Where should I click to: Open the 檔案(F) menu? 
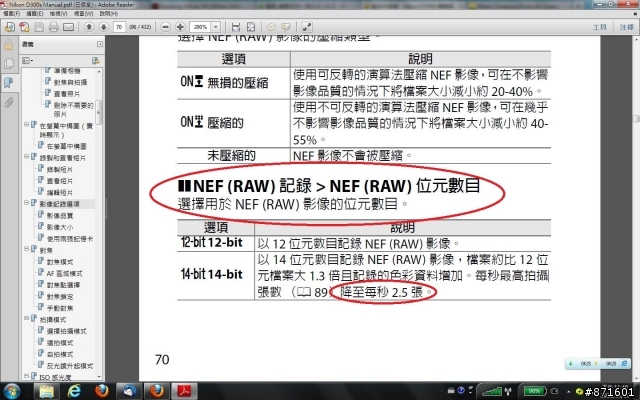pyautogui.click(x=11, y=13)
